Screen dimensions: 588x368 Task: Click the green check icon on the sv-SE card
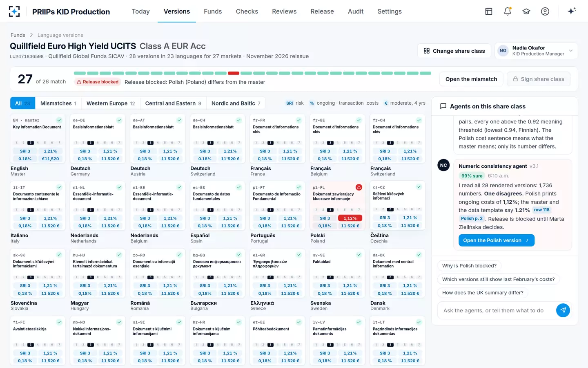pos(359,255)
